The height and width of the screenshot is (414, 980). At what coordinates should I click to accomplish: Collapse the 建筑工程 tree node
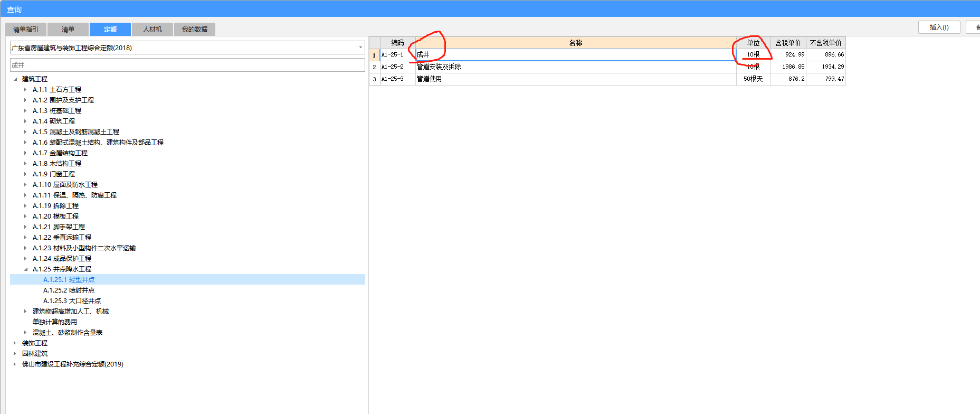tap(15, 79)
